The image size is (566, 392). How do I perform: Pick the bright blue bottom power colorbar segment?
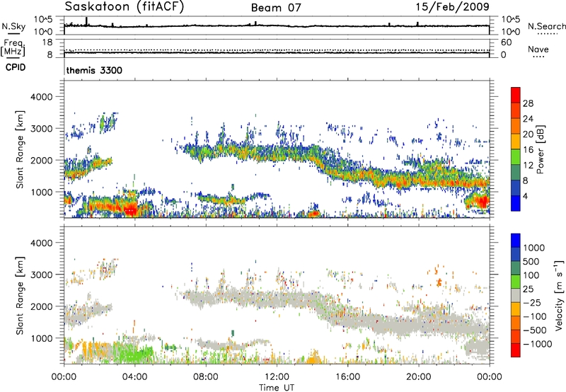(x=516, y=204)
